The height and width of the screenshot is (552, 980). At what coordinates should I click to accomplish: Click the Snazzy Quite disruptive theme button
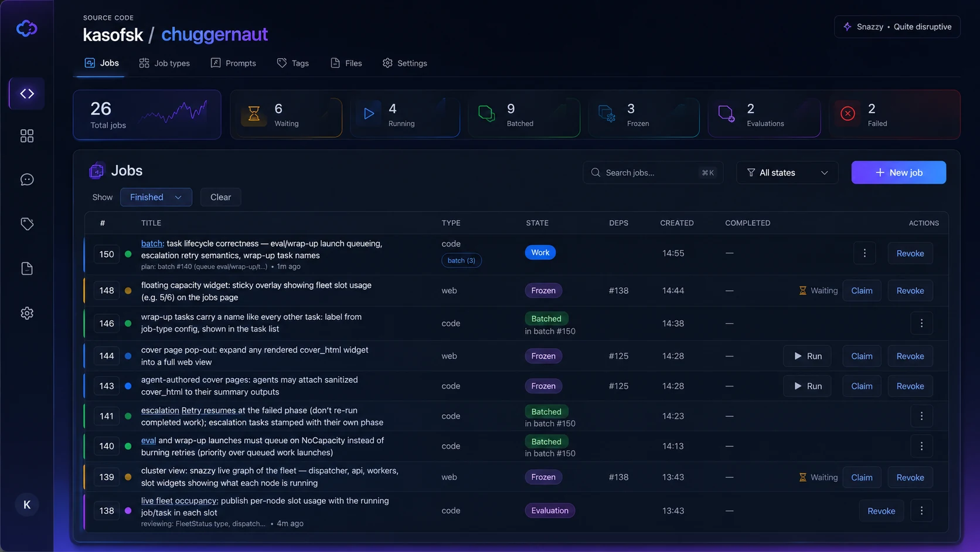(x=897, y=27)
